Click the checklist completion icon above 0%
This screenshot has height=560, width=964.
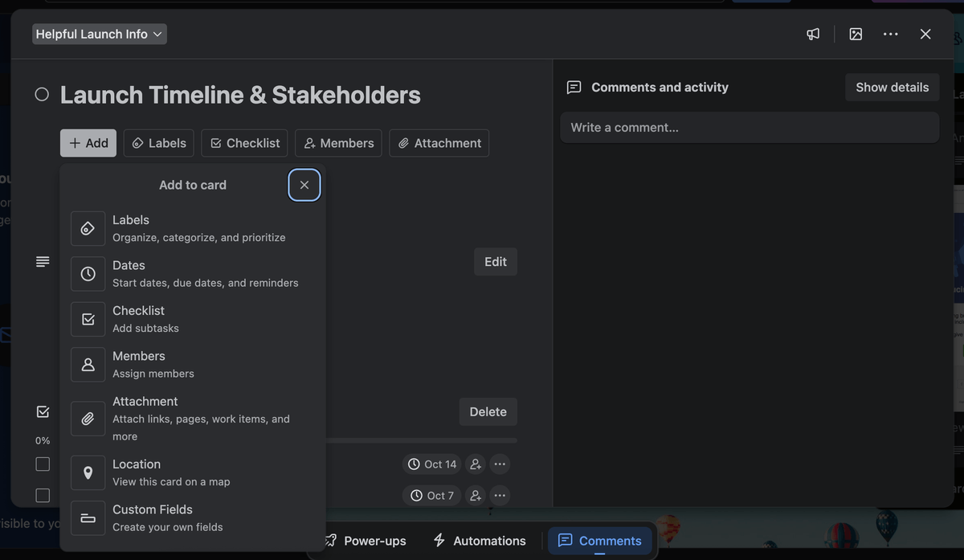click(43, 411)
